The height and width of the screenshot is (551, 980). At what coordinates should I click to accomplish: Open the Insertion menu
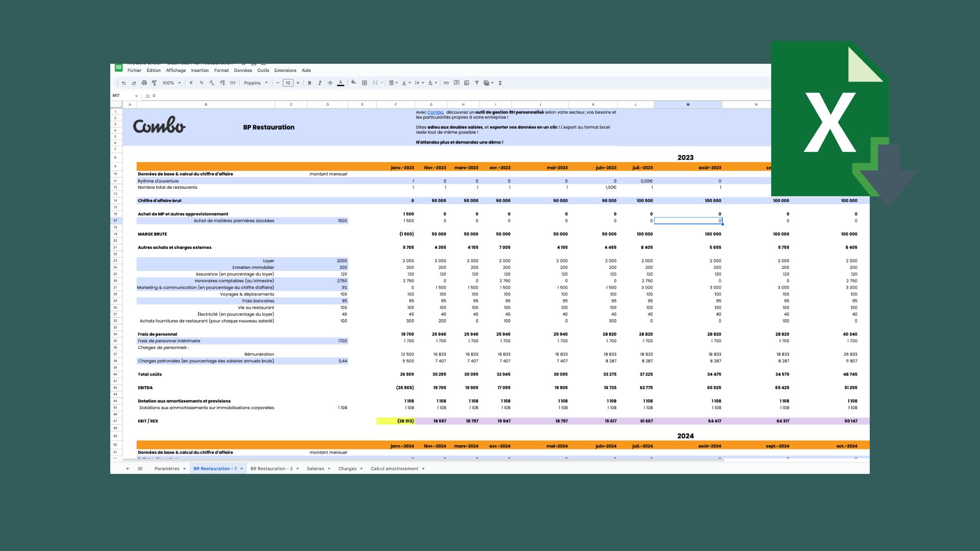[200, 70]
